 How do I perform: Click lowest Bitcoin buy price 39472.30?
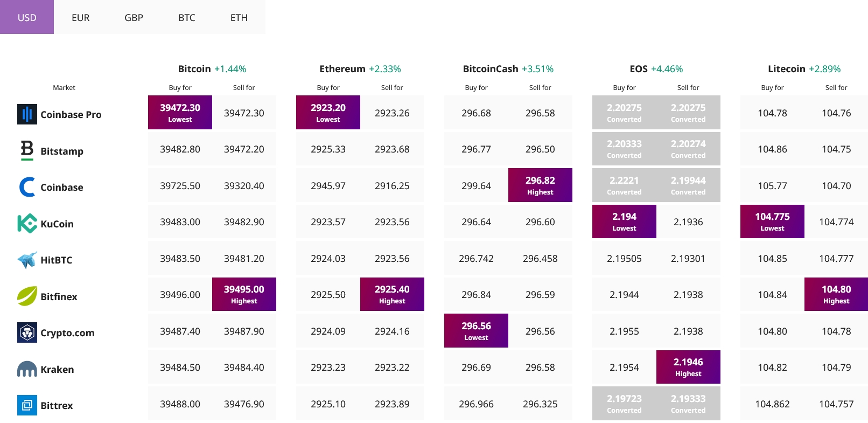180,112
